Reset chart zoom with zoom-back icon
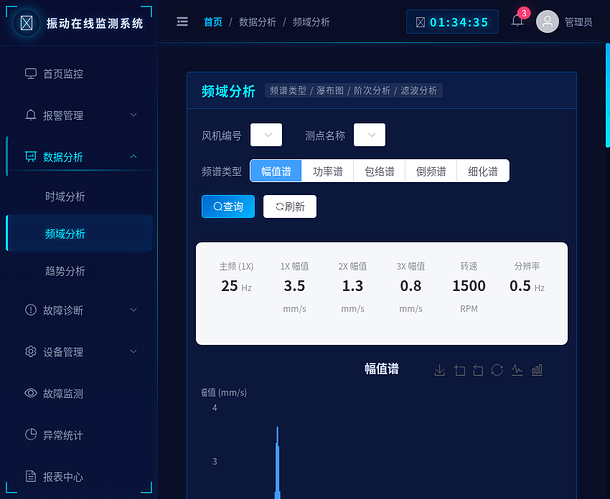 (x=478, y=370)
